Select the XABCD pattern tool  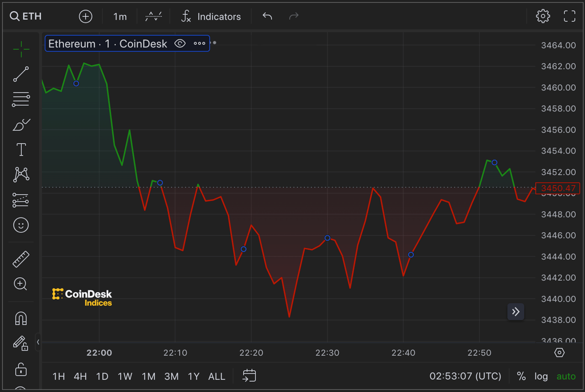click(21, 175)
